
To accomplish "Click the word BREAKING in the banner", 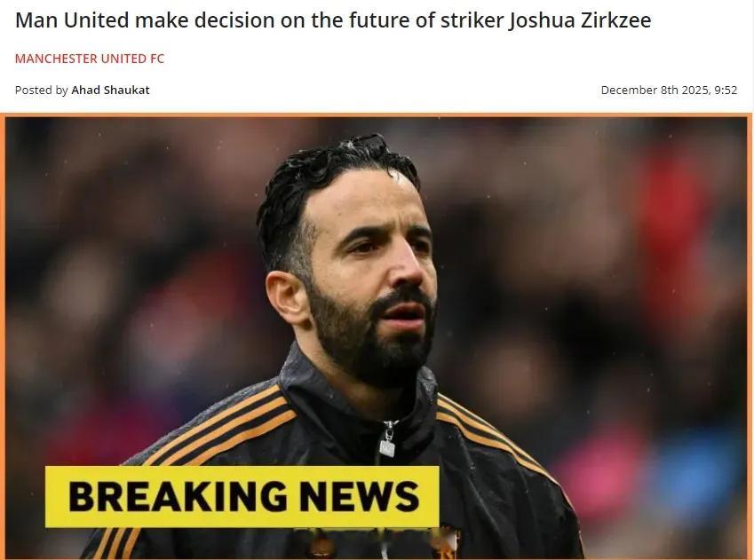I will 178,496.
